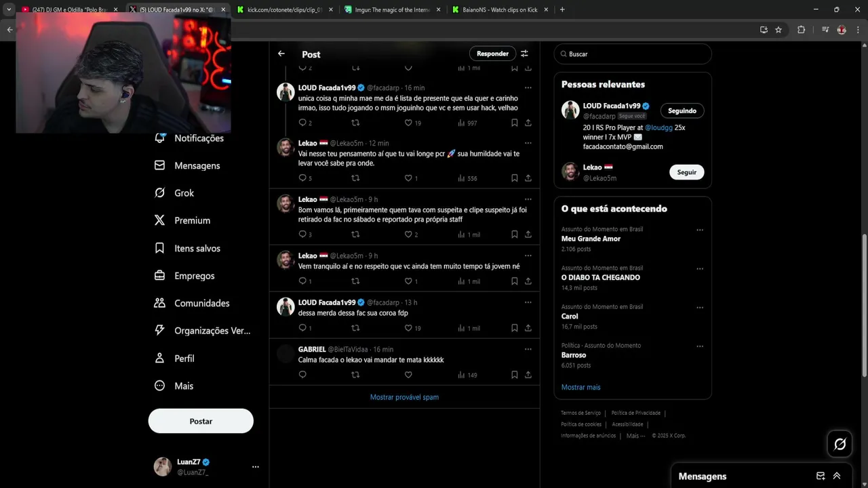Reply to Facada's 'unica coisa q minha mae' post

coord(302,123)
